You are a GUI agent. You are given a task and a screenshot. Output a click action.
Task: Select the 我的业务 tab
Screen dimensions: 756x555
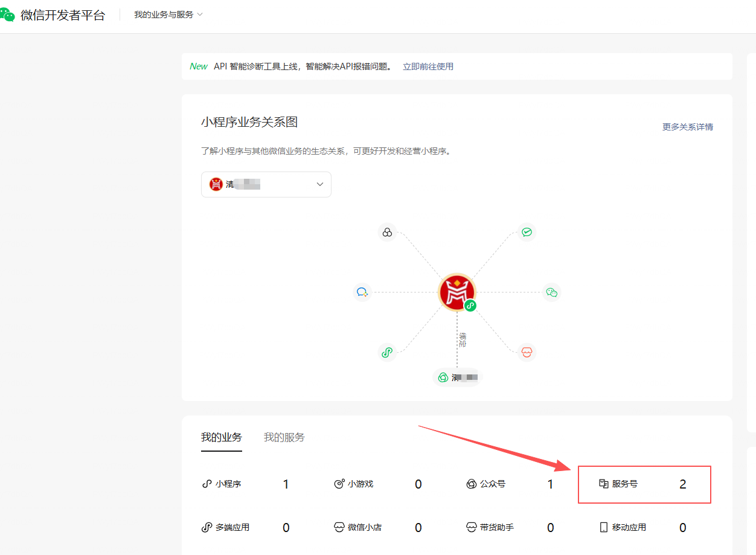point(221,437)
